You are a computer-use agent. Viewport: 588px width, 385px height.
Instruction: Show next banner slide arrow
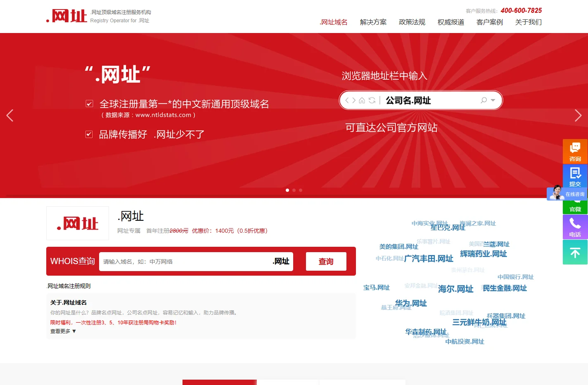(578, 116)
